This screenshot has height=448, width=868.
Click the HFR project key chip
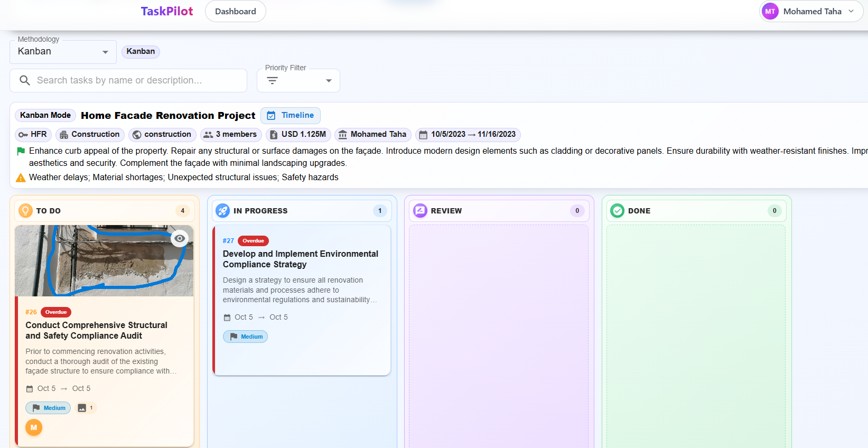point(33,135)
